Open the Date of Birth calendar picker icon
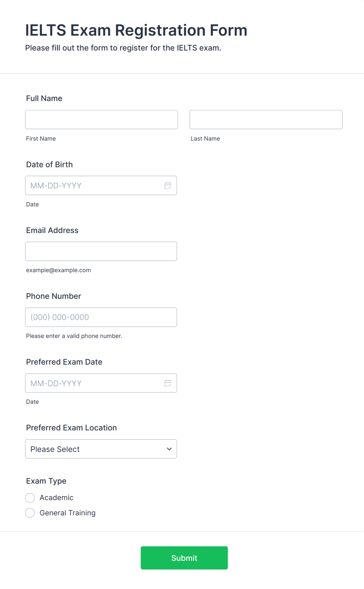 click(168, 186)
